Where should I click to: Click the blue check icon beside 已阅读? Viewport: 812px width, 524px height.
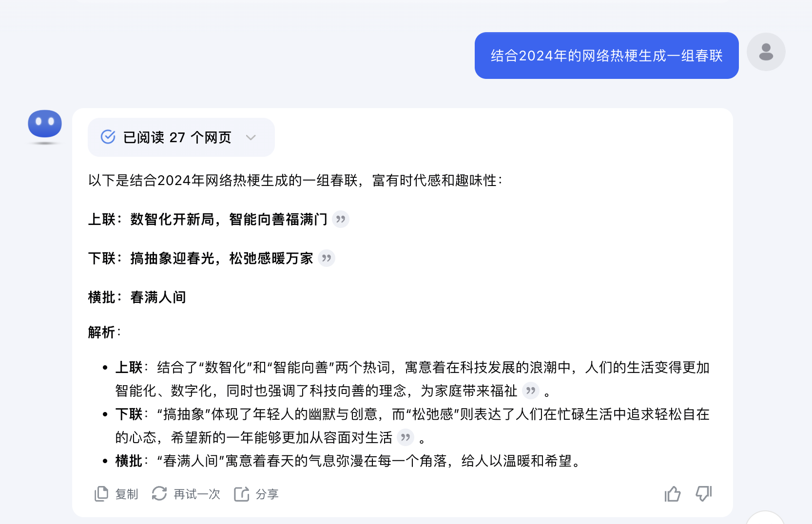(x=108, y=137)
